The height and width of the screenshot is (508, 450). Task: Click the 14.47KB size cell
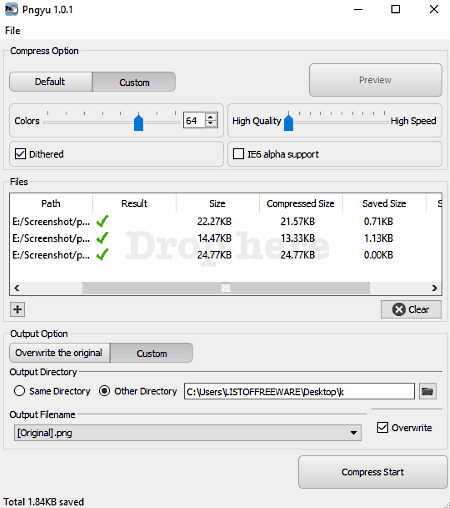coord(214,238)
